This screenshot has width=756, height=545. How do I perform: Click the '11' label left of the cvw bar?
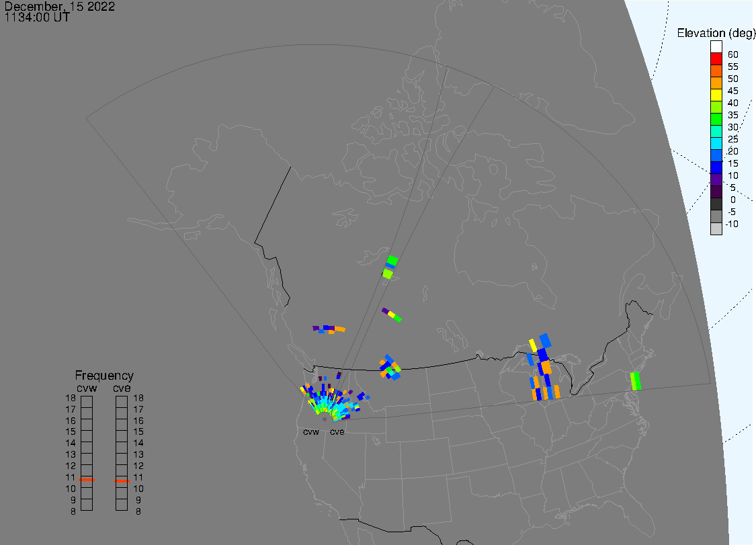click(71, 477)
